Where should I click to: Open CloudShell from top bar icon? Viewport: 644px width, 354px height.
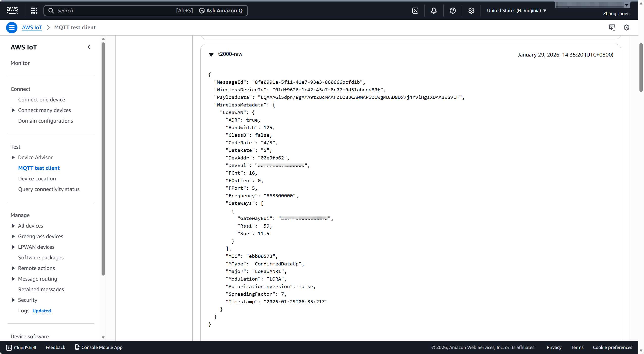click(x=415, y=11)
